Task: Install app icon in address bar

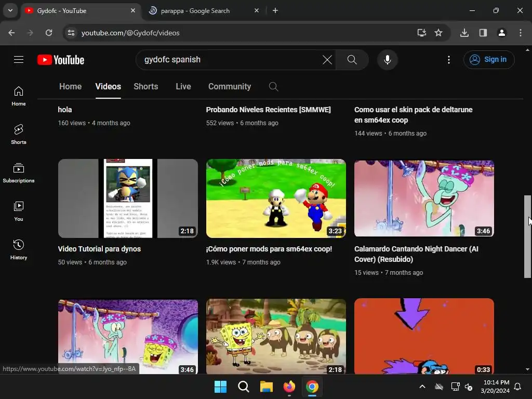Action: coord(421,33)
